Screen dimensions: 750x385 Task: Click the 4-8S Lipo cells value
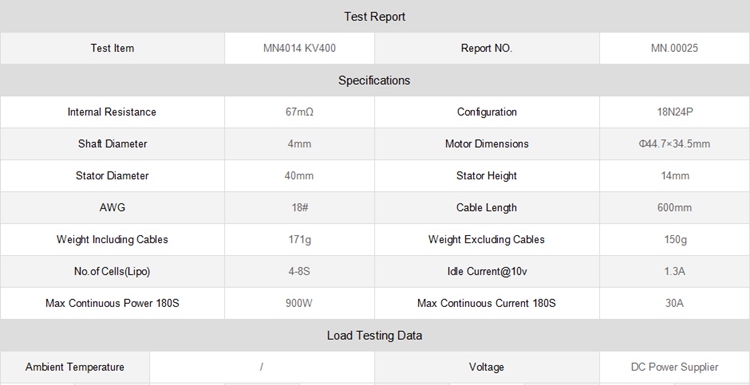(299, 272)
